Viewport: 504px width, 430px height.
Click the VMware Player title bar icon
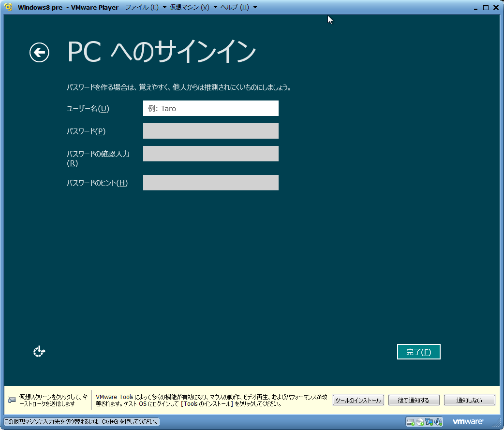pyautogui.click(x=8, y=7)
